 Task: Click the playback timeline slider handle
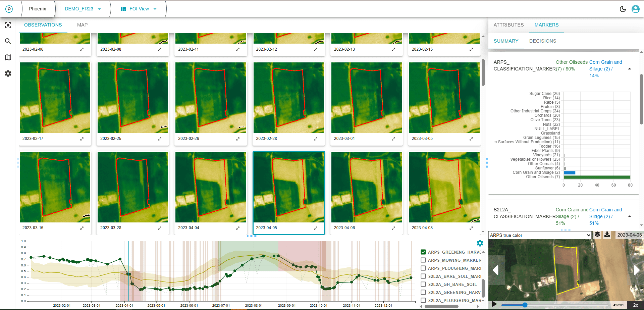click(525, 305)
